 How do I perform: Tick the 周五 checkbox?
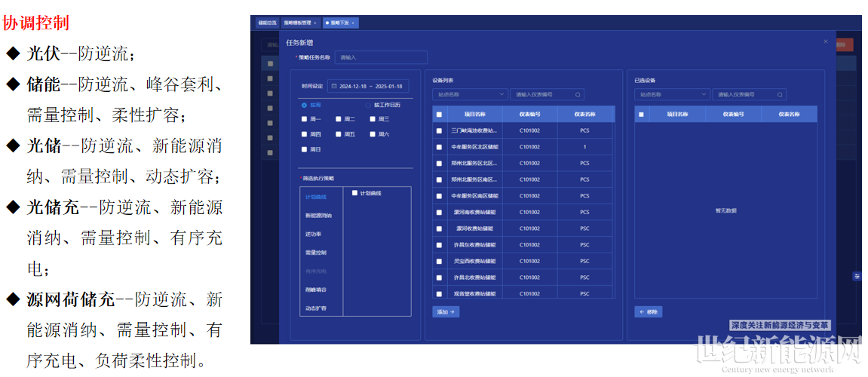pos(339,134)
